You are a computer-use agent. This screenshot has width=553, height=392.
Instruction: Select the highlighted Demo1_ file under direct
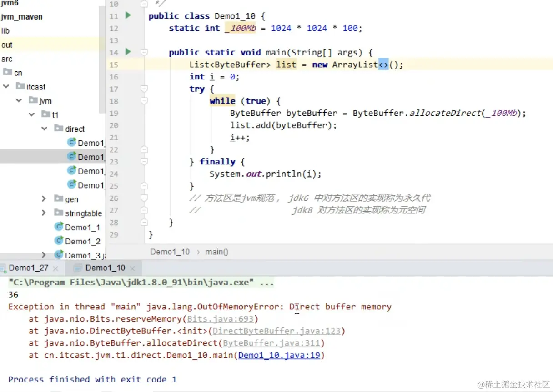(x=91, y=157)
